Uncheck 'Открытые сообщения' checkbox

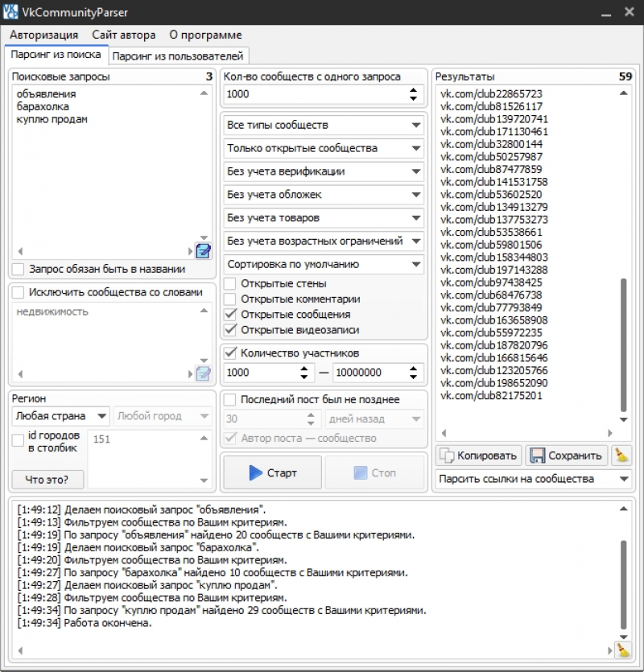point(230,314)
